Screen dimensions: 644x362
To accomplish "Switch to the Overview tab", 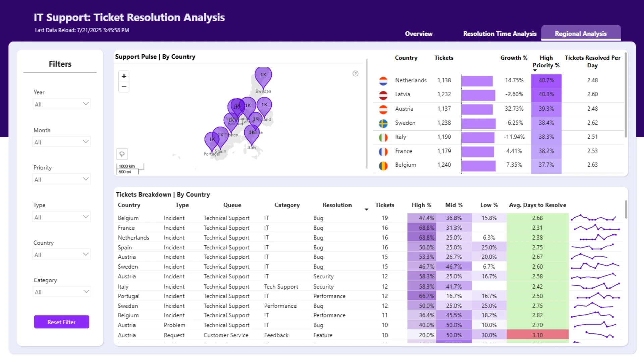I will [419, 34].
